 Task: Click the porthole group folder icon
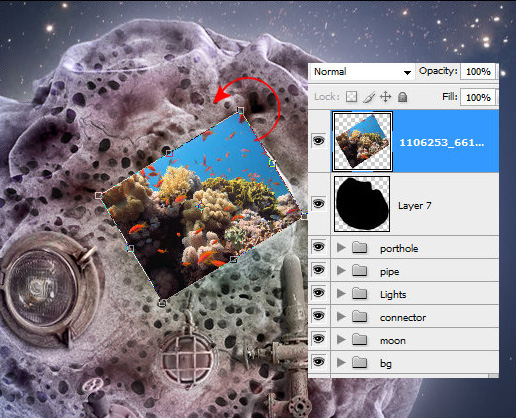(360, 248)
